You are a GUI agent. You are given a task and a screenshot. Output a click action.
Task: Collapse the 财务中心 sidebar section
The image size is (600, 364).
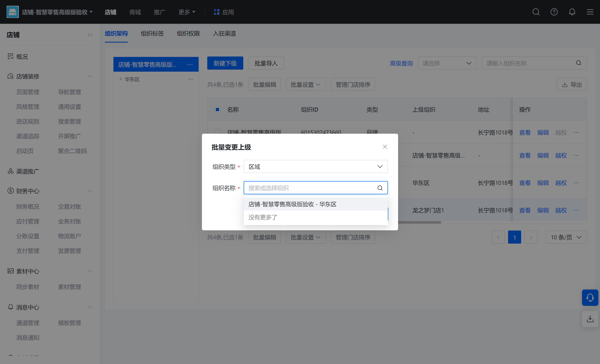point(90,191)
